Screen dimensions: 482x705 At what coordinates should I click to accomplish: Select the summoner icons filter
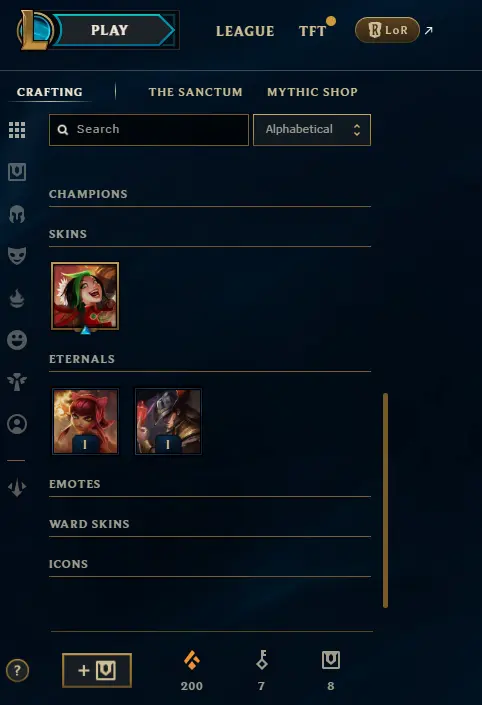pyautogui.click(x=17, y=424)
